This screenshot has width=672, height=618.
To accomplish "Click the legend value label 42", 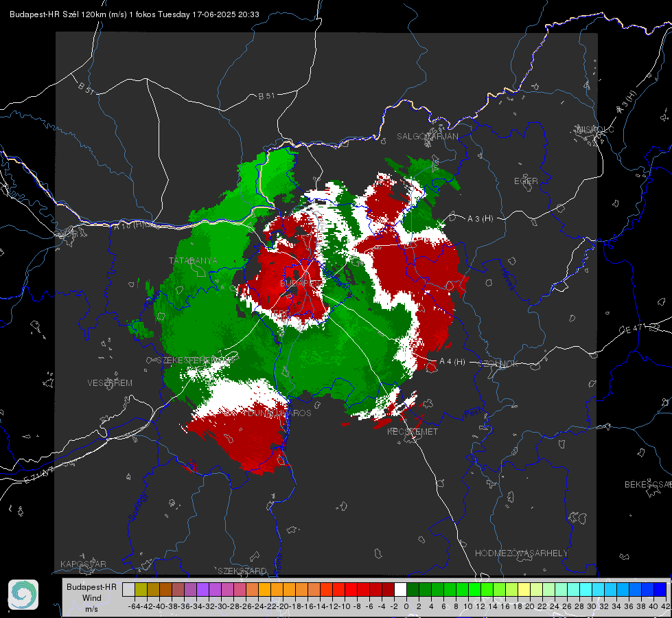I will 666,606.
